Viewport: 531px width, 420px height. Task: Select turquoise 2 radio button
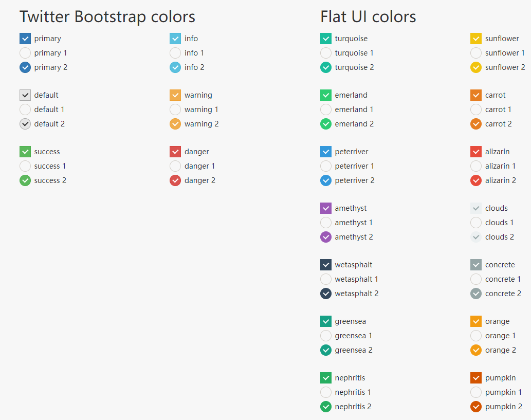click(x=326, y=67)
